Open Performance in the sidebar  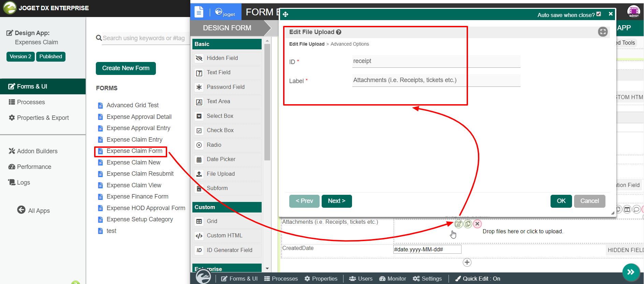pyautogui.click(x=43, y=167)
